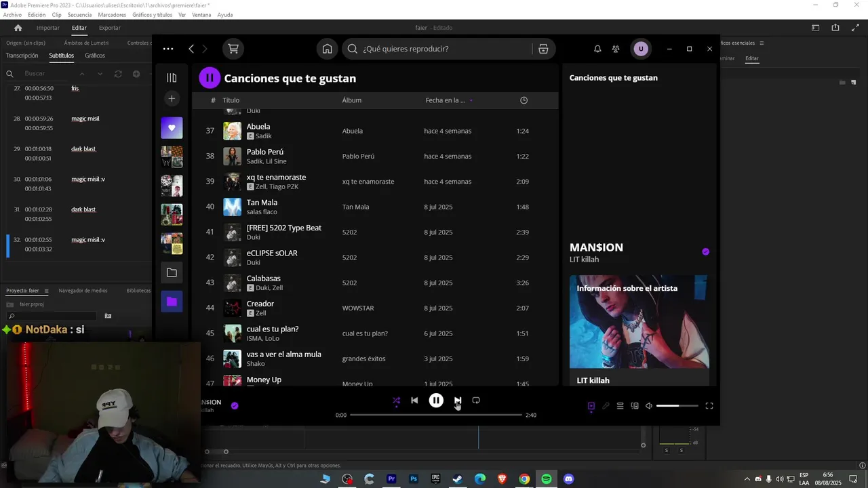
Task: Pause playback in the player bar
Action: [x=436, y=401]
